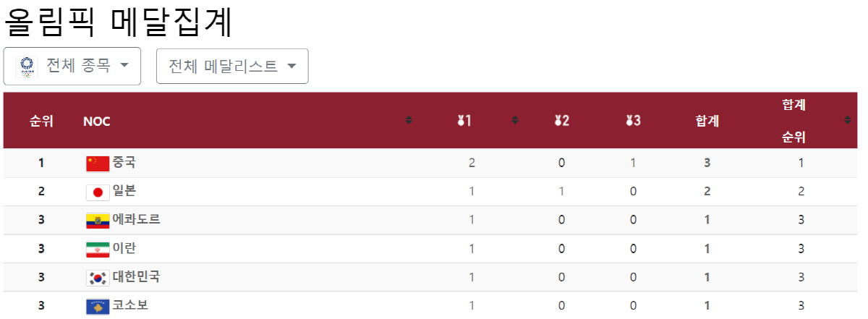Click the South Korea flag icon
Viewport: 868px width, 319px height.
tap(98, 277)
